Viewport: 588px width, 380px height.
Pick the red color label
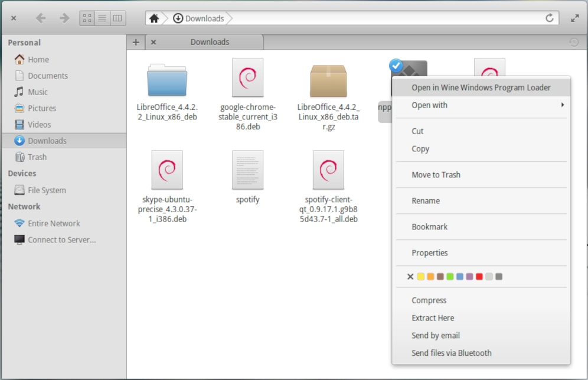pos(479,277)
